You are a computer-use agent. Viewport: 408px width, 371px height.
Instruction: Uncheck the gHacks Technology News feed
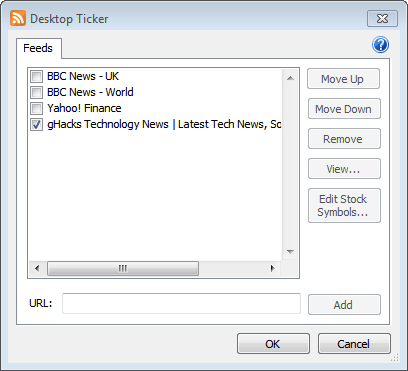[36, 125]
